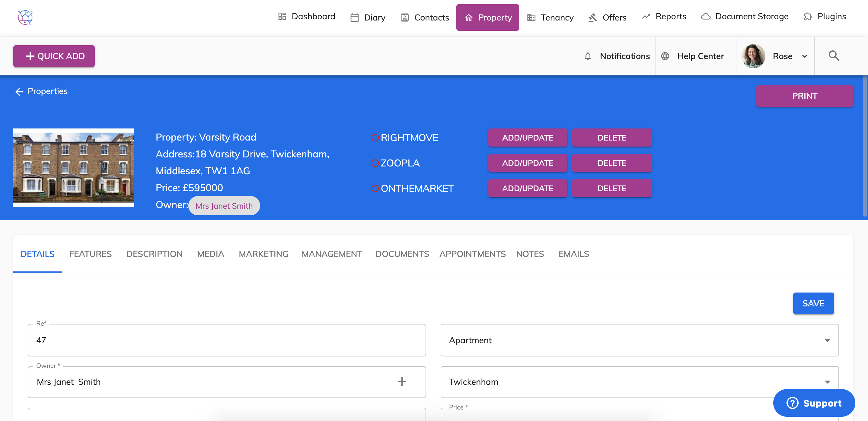Switch to the Marketing tab
This screenshot has width=868, height=421.
(263, 254)
